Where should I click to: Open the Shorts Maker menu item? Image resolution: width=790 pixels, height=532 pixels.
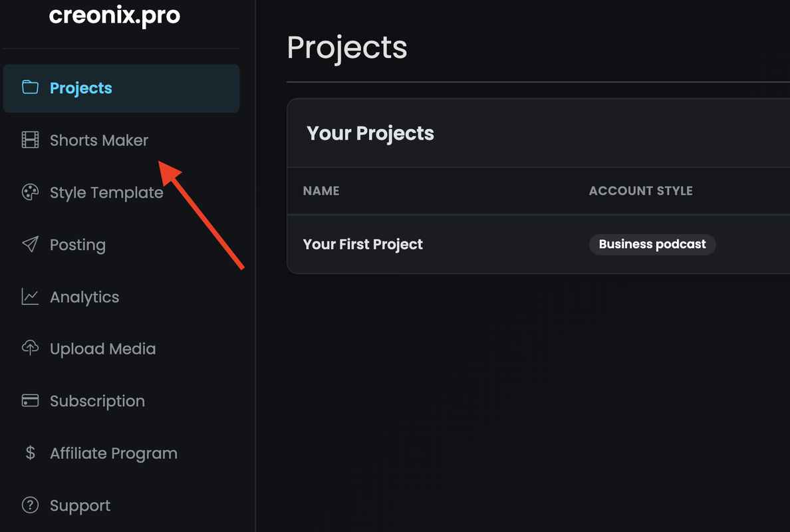pyautogui.click(x=99, y=140)
